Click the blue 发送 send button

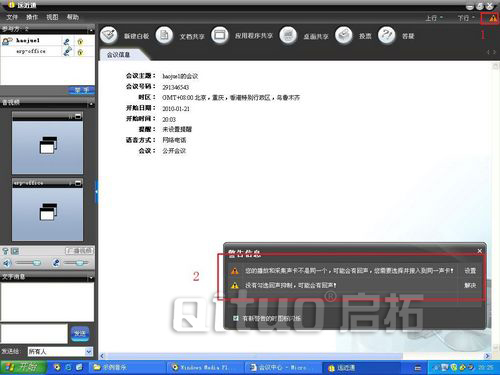tap(80, 333)
